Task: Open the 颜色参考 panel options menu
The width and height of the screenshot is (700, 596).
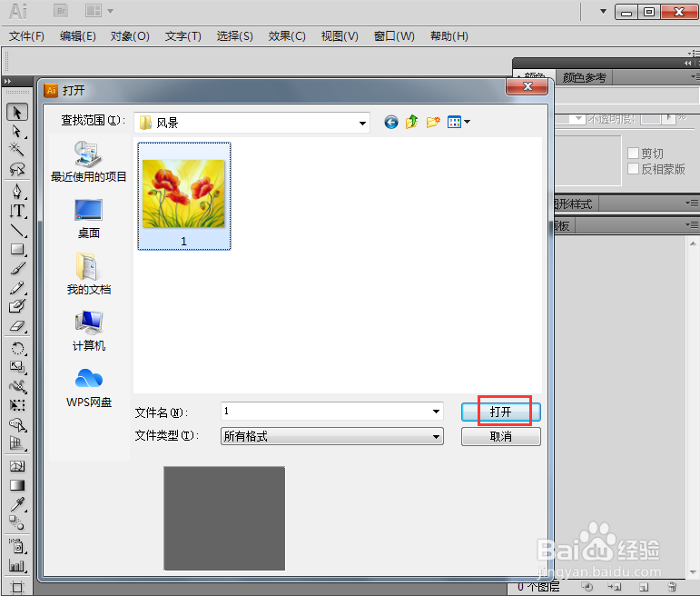Action: (695, 77)
